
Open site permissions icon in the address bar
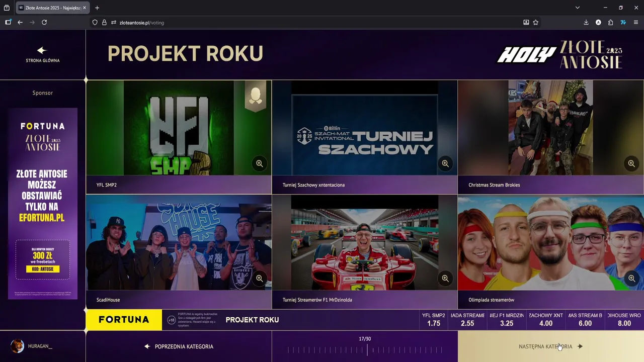coord(114,22)
